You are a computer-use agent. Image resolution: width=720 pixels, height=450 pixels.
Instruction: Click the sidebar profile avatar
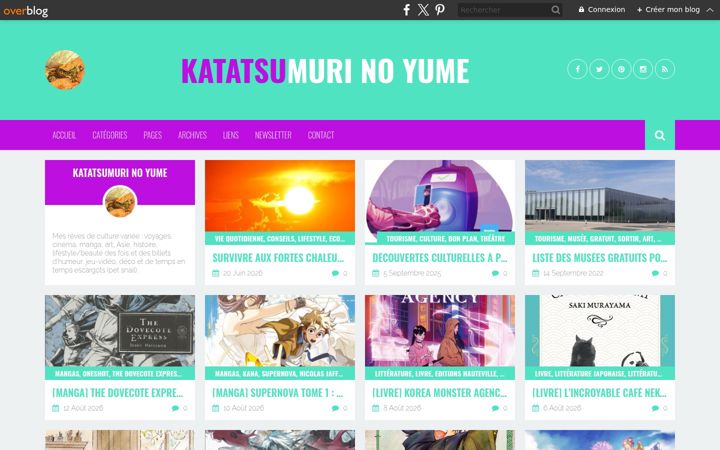tap(120, 202)
